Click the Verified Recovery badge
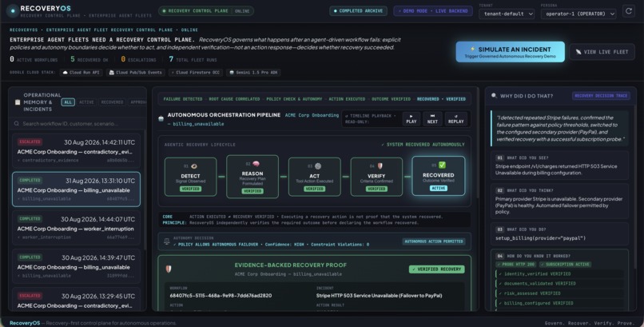Viewport: 644px width, 327px height. 436,269
